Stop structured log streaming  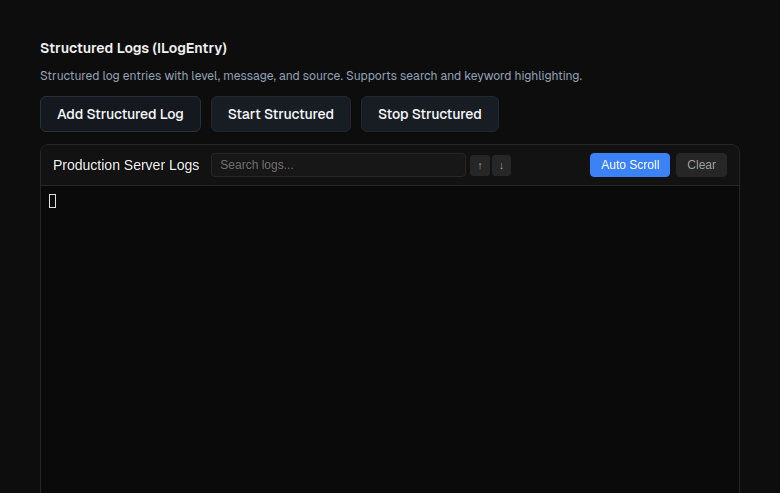429,114
